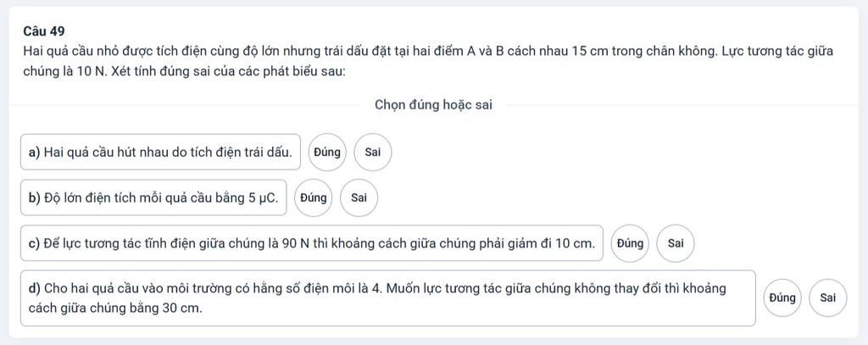Mark statement b as Sai

pos(359,198)
